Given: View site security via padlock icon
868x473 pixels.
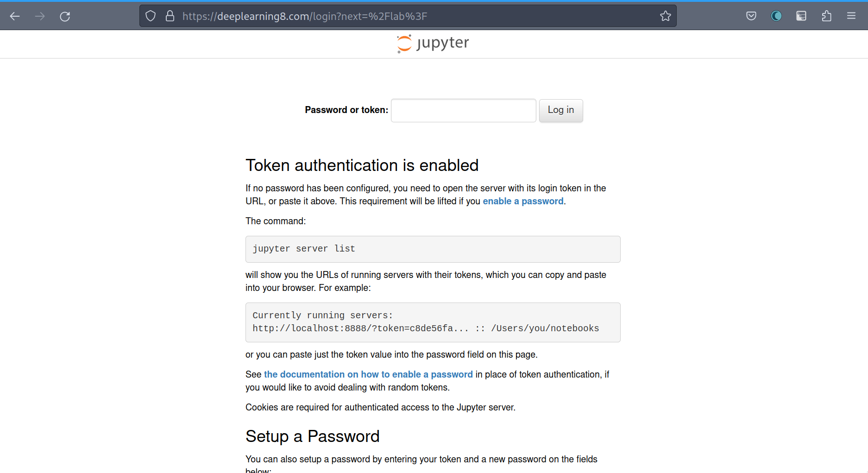Looking at the screenshot, I should [170, 16].
